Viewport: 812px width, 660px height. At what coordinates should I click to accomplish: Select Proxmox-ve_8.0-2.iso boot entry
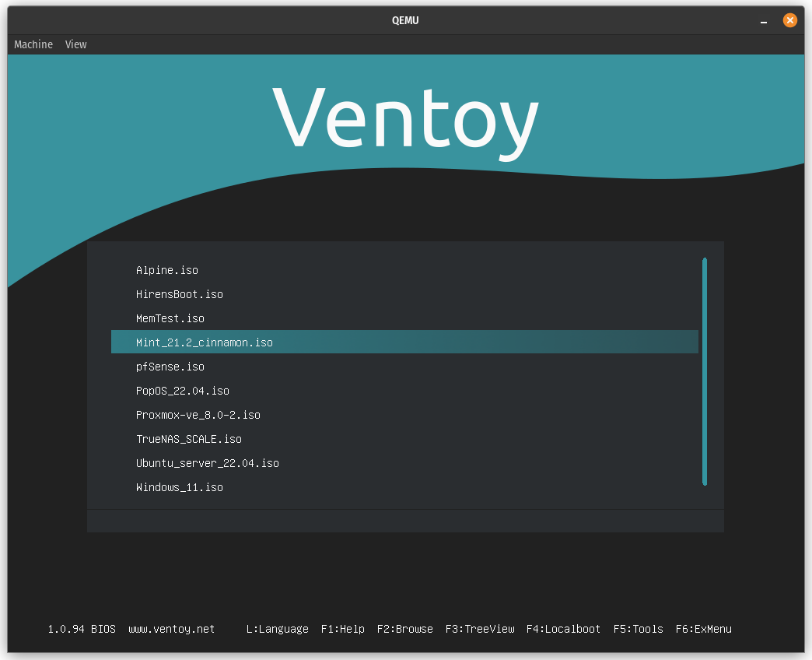coord(404,414)
